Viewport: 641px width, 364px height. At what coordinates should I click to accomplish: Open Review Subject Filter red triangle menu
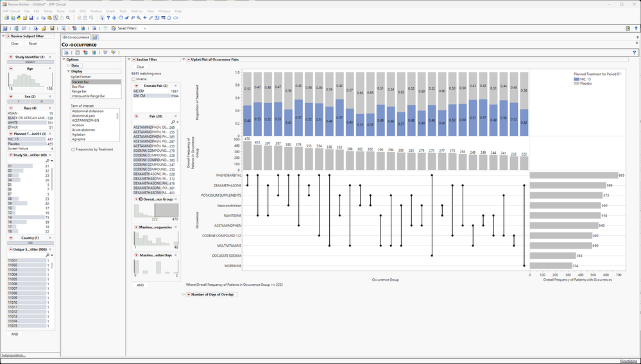tap(8, 36)
